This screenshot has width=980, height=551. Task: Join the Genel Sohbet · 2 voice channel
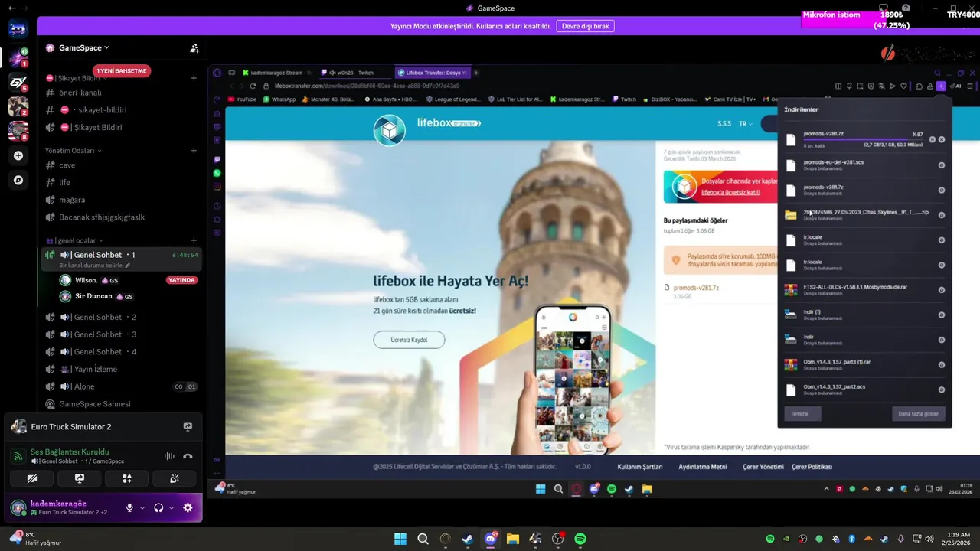click(x=121, y=317)
